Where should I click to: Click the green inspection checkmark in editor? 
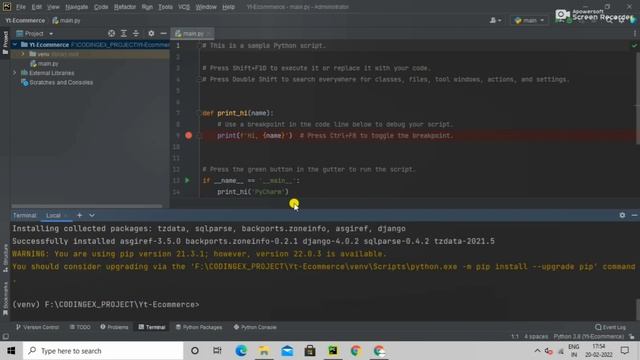point(634,46)
